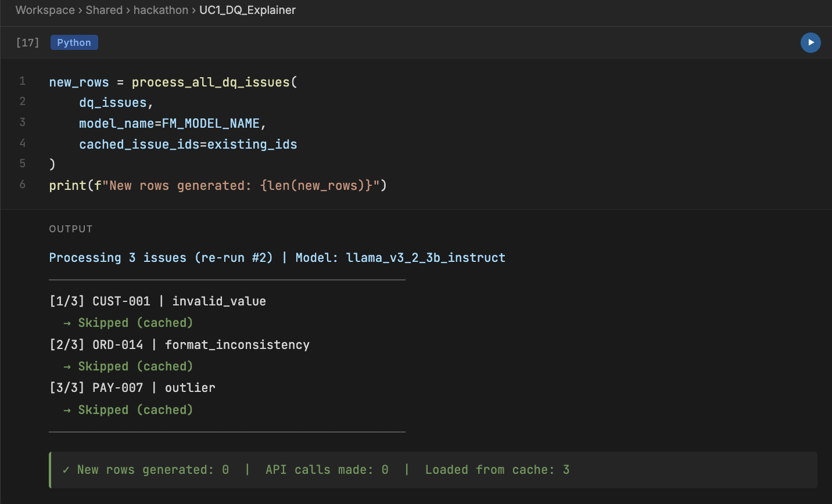The width and height of the screenshot is (832, 504).
Task: Run the cell with the blue play button
Action: 811,42
